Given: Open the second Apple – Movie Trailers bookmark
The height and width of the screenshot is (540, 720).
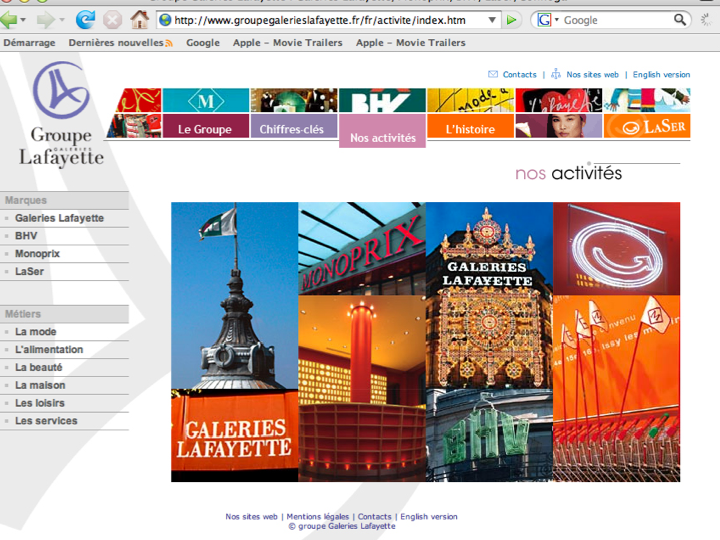Looking at the screenshot, I should click(x=411, y=43).
